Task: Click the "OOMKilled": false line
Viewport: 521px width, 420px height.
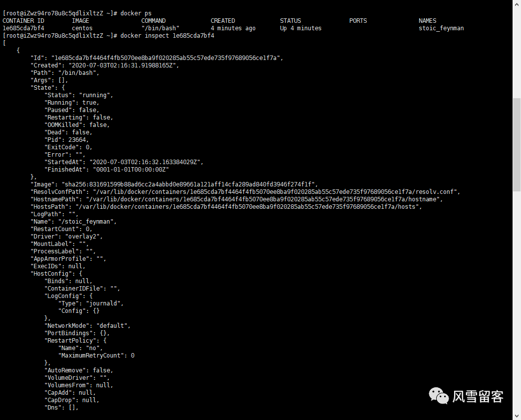Action: coord(77,125)
